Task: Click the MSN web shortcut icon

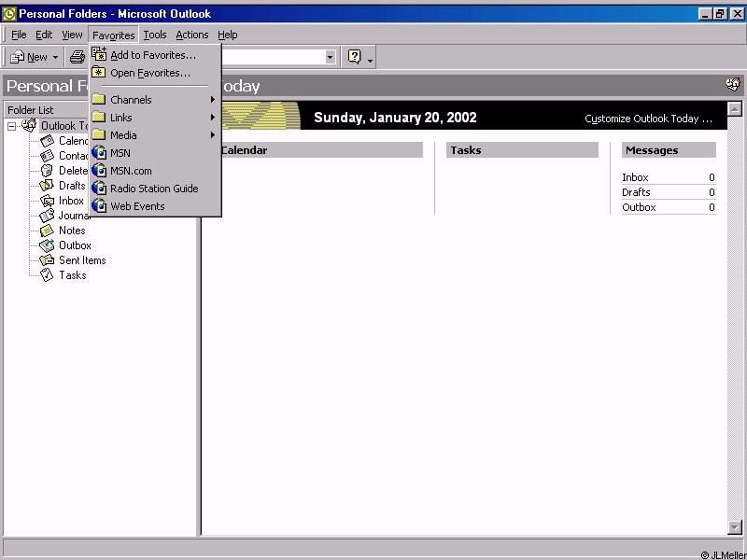Action: tap(99, 153)
